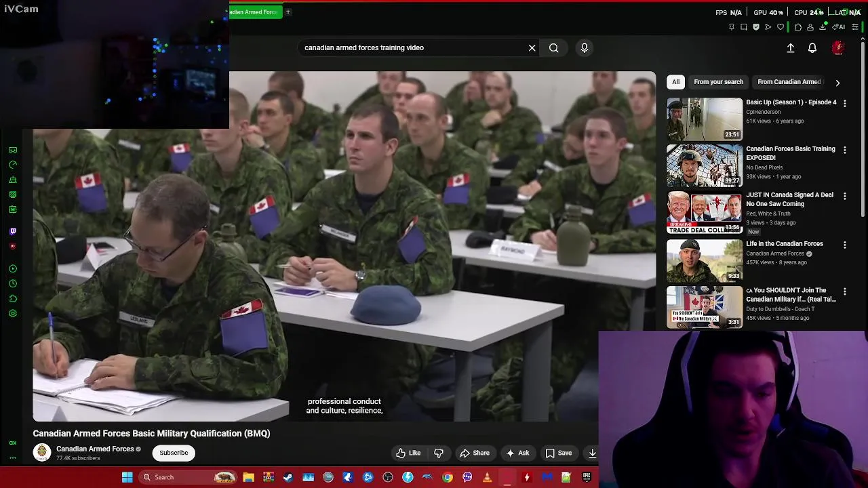Open You SHOULDN'T Join Canadian Military title

pyautogui.click(x=791, y=295)
